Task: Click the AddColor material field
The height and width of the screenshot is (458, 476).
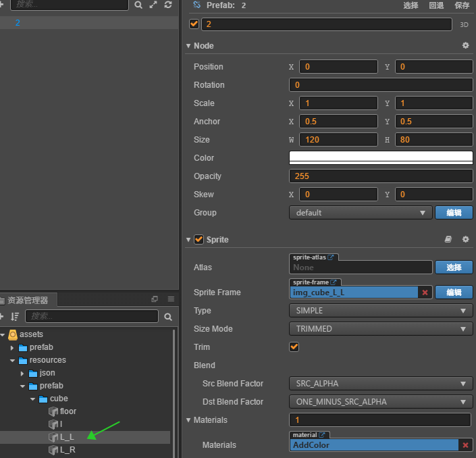Action: [374, 445]
